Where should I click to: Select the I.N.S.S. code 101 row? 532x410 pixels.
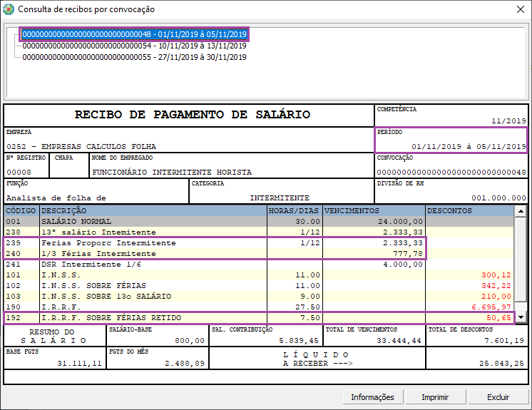[259, 275]
